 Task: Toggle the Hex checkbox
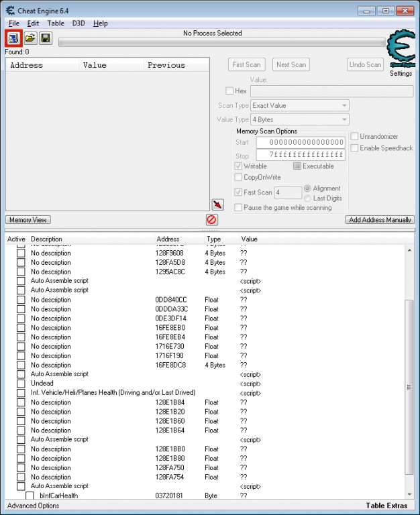coord(229,91)
